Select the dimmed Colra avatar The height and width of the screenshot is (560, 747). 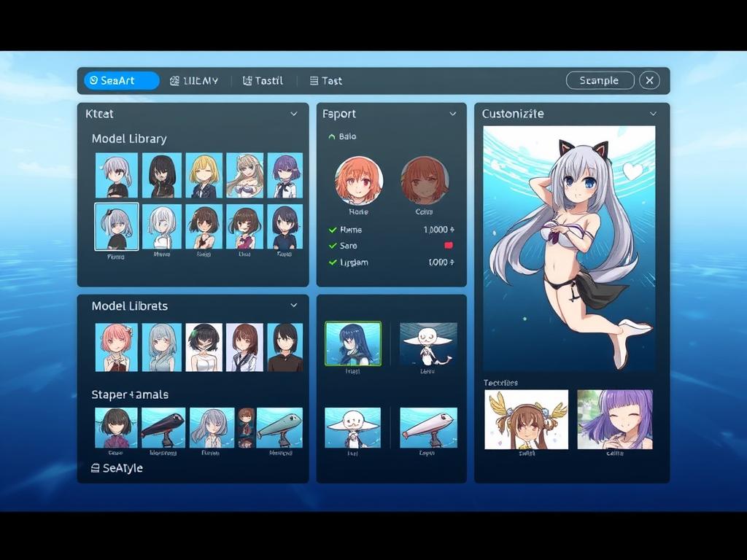425,181
